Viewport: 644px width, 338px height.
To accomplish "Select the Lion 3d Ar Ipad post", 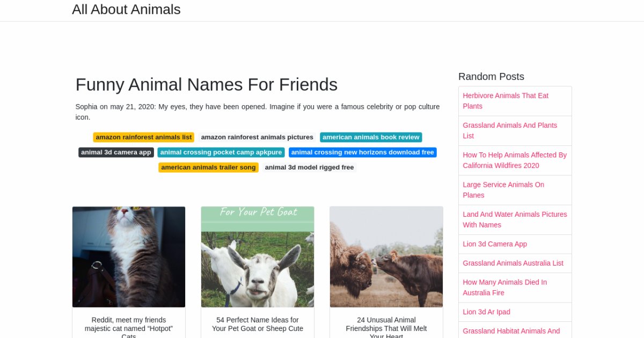I will coord(486,312).
